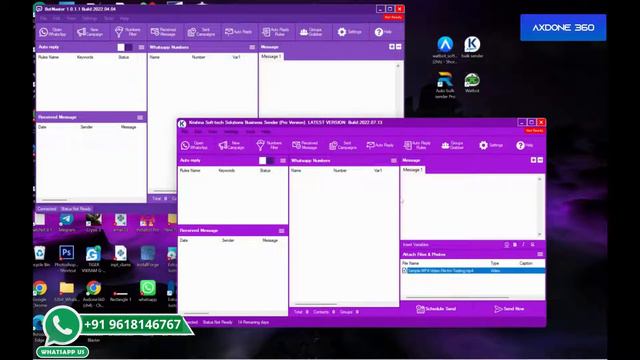Click Whatsapp Numbers horizontal scrollbar in Business Sender
This screenshot has height=360, width=640.
click(x=316, y=304)
